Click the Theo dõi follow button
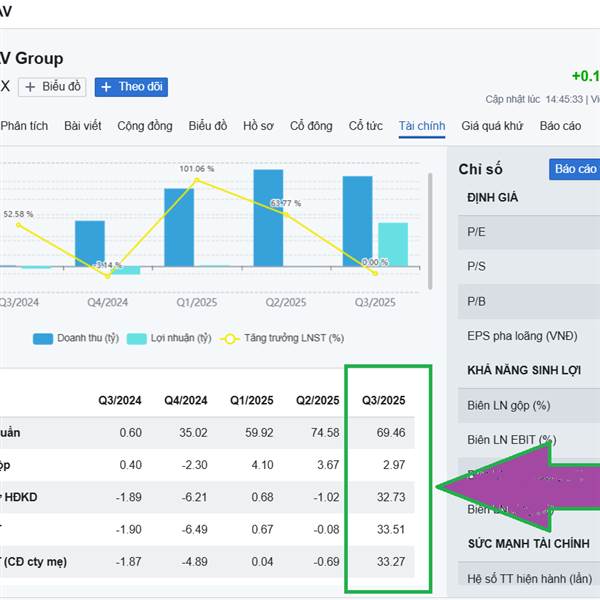The height and width of the screenshot is (600, 600). tap(131, 87)
